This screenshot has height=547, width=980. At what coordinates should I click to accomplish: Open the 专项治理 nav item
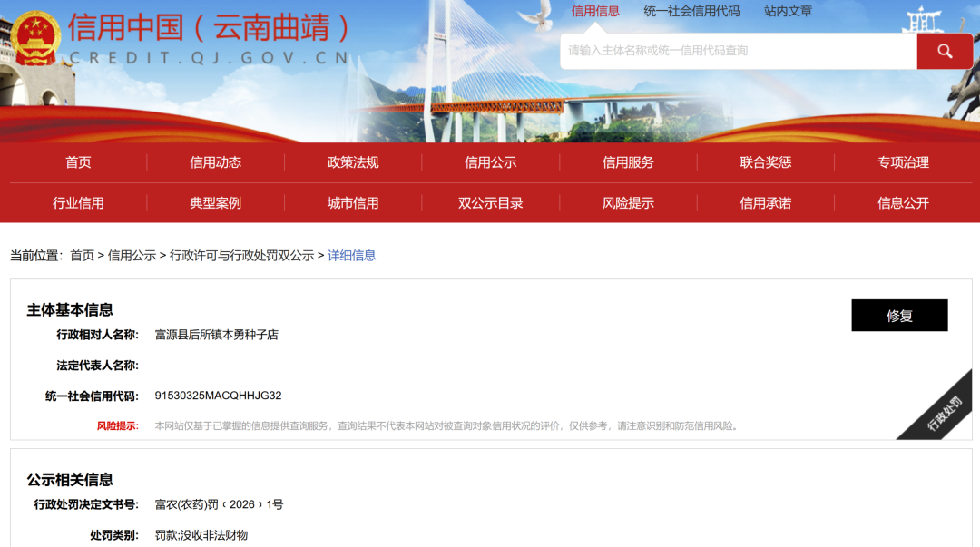point(903,162)
